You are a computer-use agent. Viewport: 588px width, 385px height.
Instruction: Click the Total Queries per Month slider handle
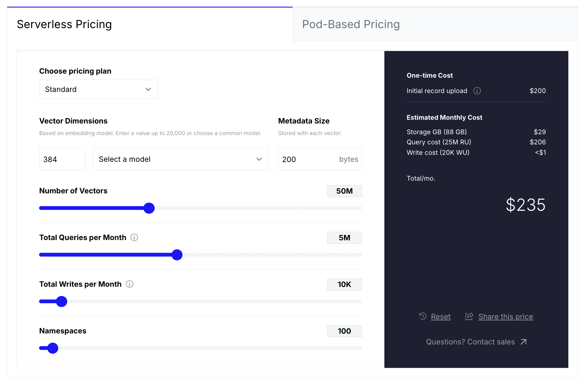(177, 255)
